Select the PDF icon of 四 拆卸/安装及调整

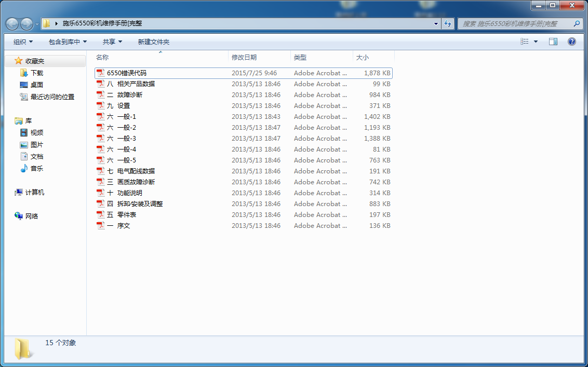100,203
